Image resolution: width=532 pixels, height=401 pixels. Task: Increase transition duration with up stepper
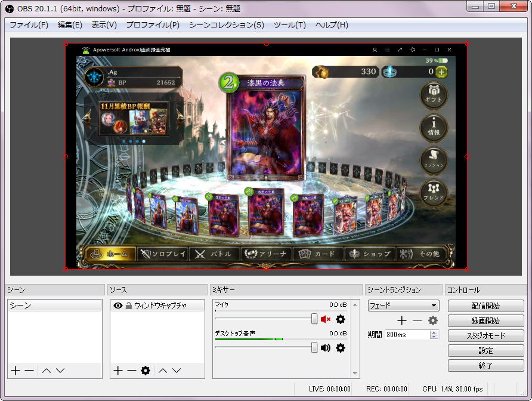click(x=434, y=332)
